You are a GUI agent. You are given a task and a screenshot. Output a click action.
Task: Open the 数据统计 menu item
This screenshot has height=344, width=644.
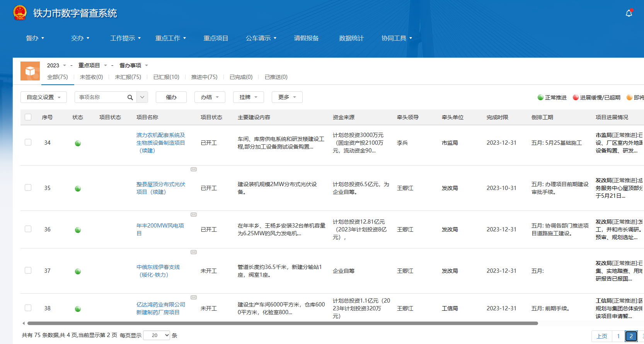click(x=351, y=38)
